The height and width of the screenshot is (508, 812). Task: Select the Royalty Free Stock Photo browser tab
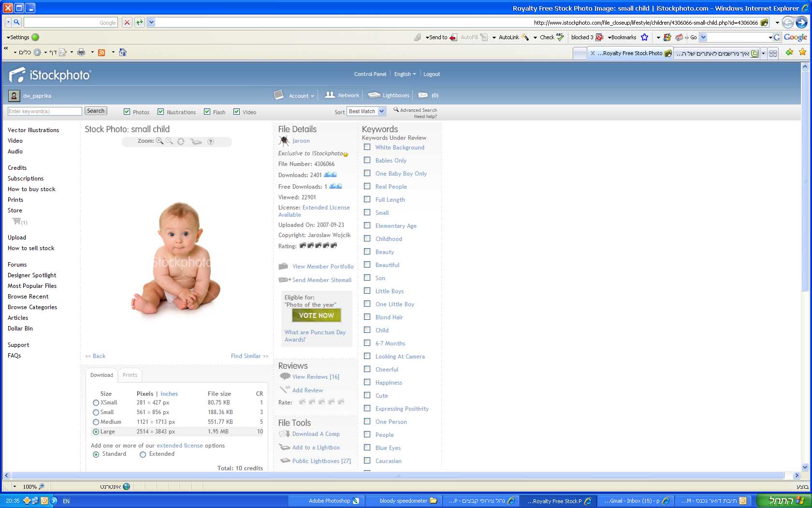click(x=631, y=53)
